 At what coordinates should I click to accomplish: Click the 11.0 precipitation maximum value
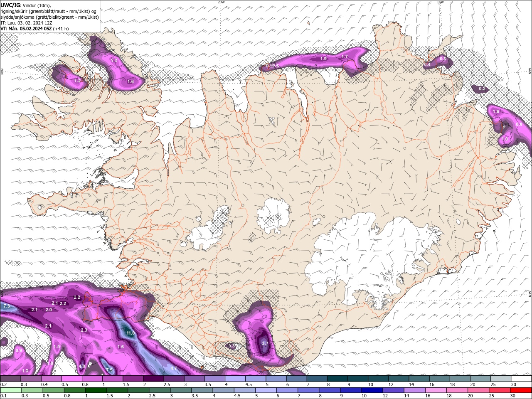(131, 333)
